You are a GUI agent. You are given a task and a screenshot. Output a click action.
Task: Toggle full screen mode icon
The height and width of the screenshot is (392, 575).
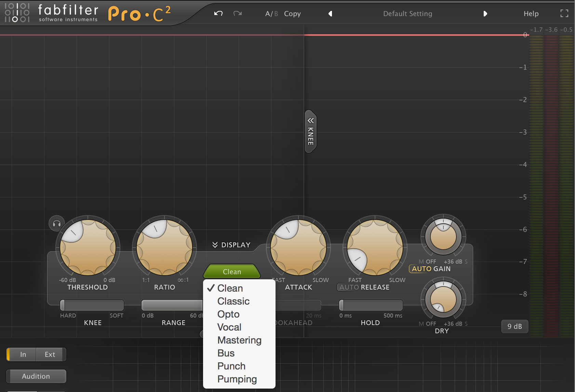tap(564, 14)
